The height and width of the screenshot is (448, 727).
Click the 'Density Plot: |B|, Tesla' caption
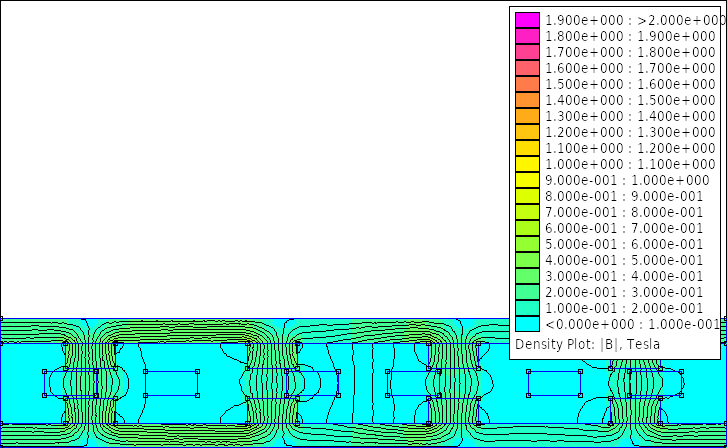587,345
